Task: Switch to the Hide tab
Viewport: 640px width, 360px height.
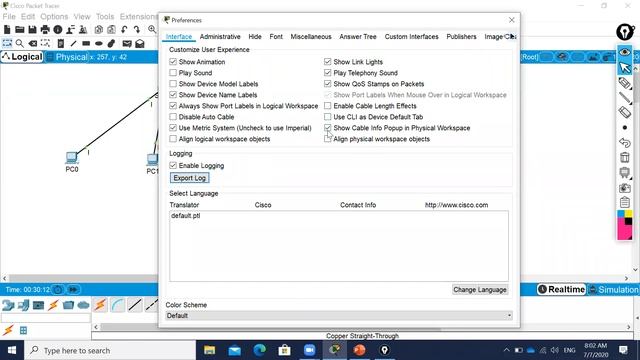Action: (255, 36)
